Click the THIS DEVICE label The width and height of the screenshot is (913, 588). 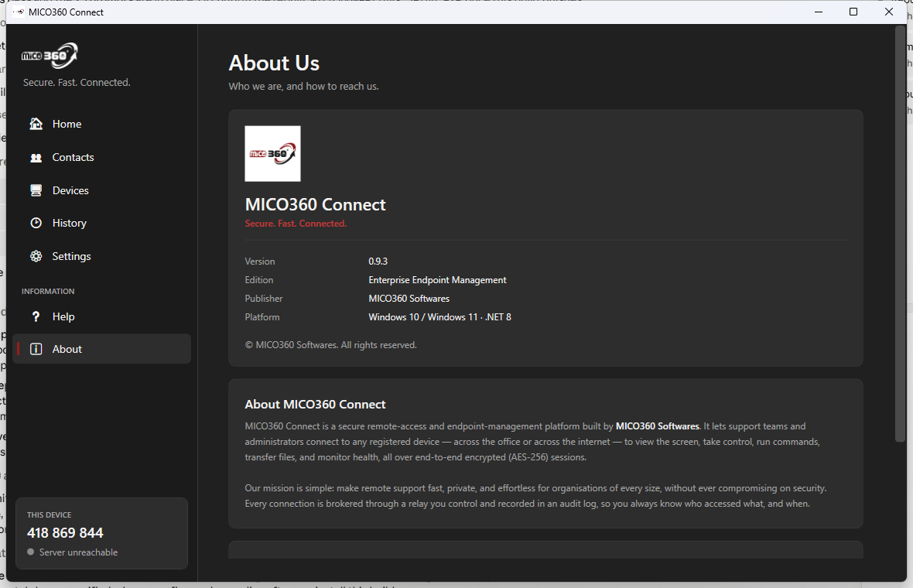[x=49, y=514]
